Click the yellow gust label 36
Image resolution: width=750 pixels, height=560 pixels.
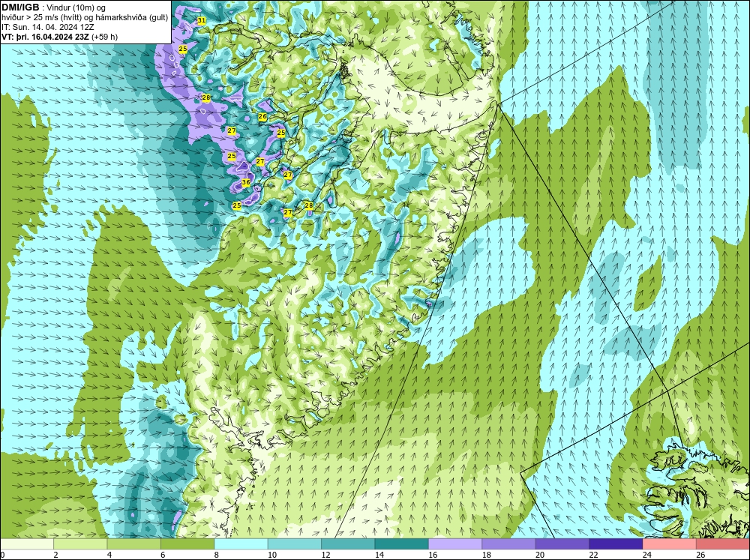246,182
